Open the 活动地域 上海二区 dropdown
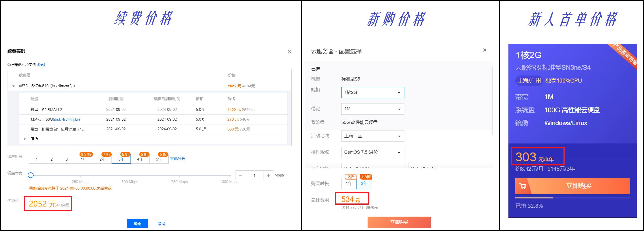The height and width of the screenshot is (231, 644). [x=373, y=136]
